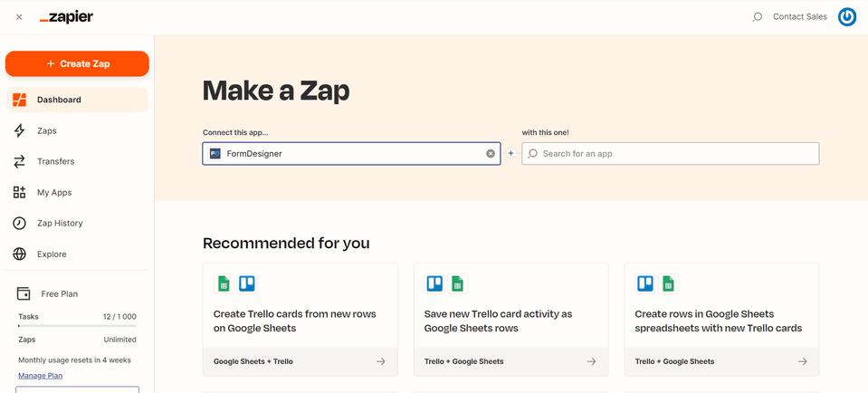Open the Manage Plan link
The image size is (868, 393).
tap(41, 375)
